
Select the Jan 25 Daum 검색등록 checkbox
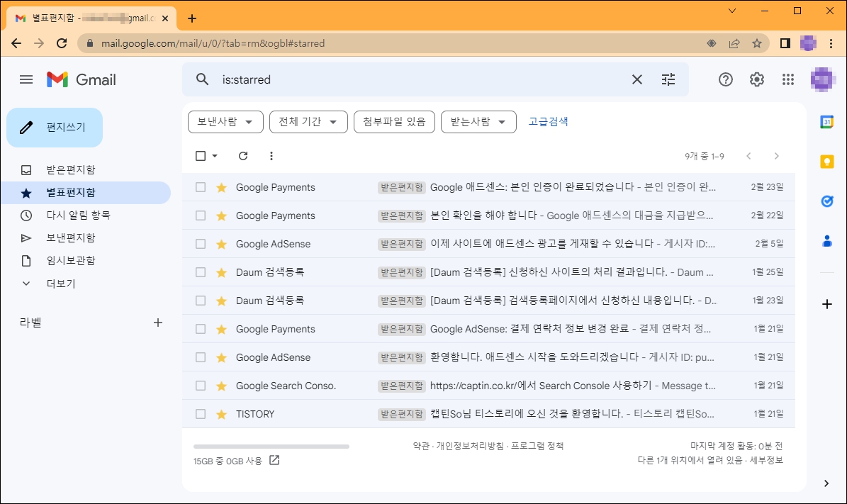tap(201, 272)
